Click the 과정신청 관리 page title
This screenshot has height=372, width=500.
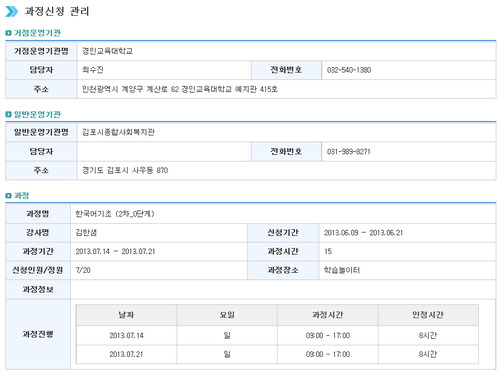pos(57,11)
